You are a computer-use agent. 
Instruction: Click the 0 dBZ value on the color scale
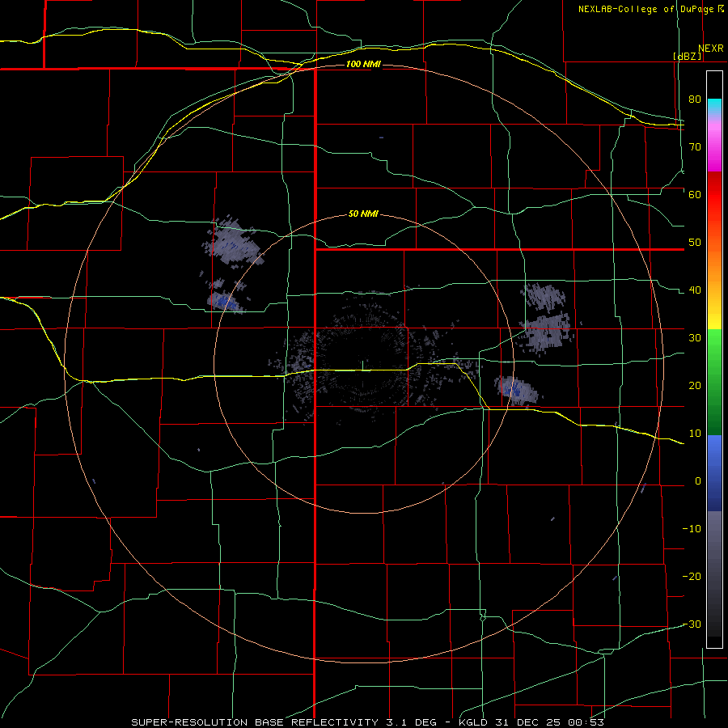(x=698, y=481)
